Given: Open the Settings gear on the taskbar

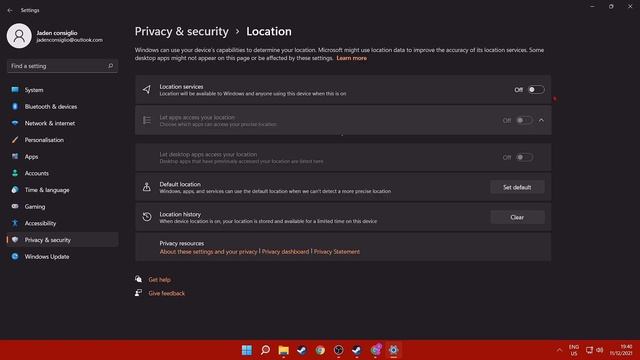Looking at the screenshot, I should tap(393, 350).
